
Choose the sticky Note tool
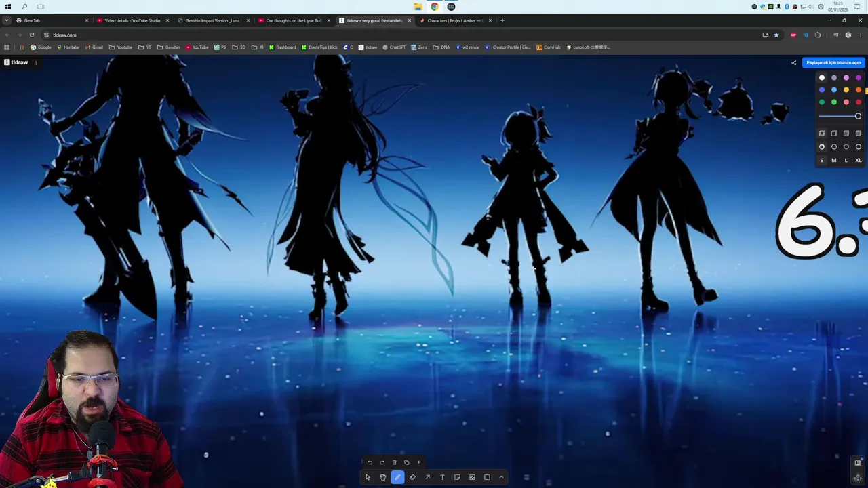(457, 477)
